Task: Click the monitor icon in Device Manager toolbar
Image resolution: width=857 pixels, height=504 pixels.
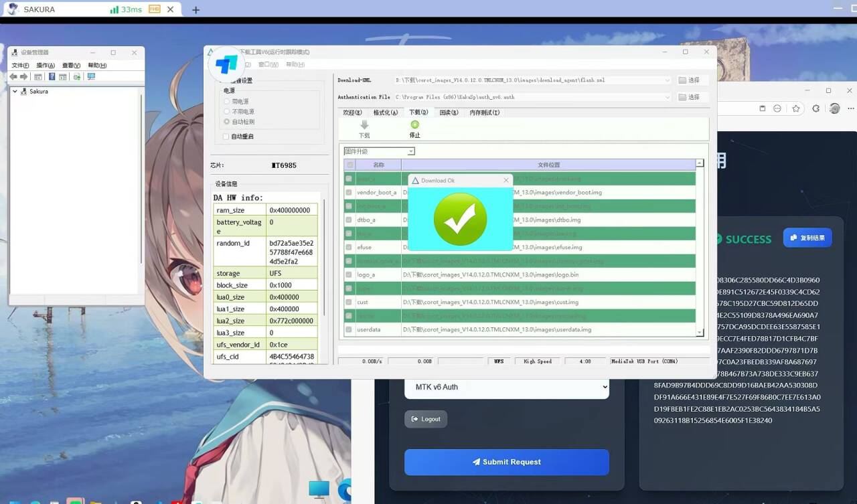Action: click(91, 77)
